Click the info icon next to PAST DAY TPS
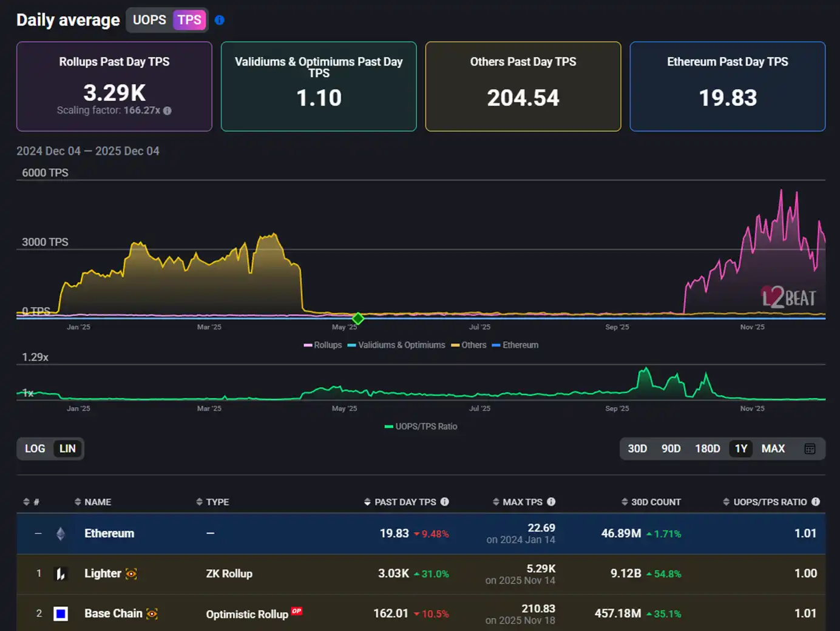Image resolution: width=840 pixels, height=631 pixels. (x=445, y=502)
